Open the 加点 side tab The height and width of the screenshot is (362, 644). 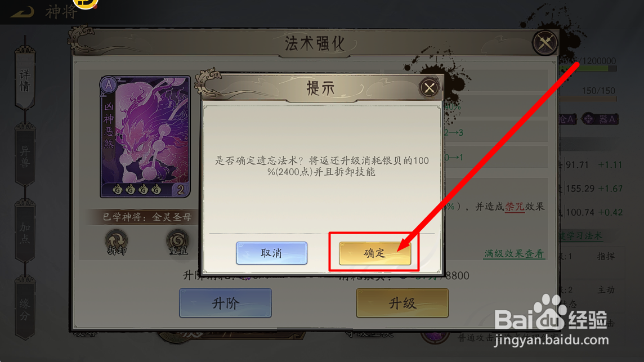click(x=25, y=233)
